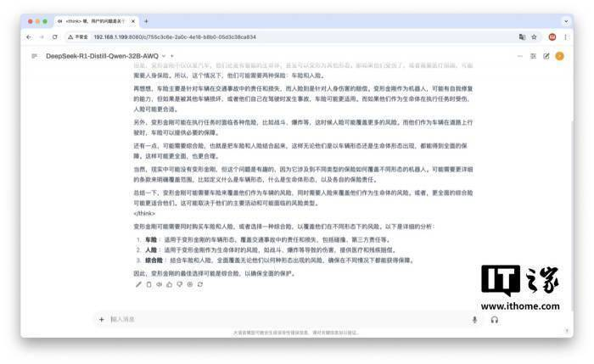594x364 pixels.
Task: Expand the tab search dropdown arrow
Action: [x=566, y=21]
